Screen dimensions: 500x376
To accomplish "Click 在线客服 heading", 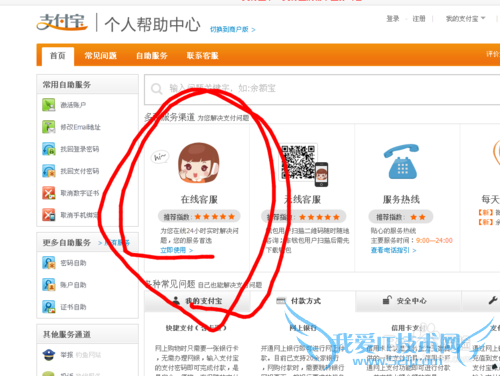I will [x=199, y=199].
